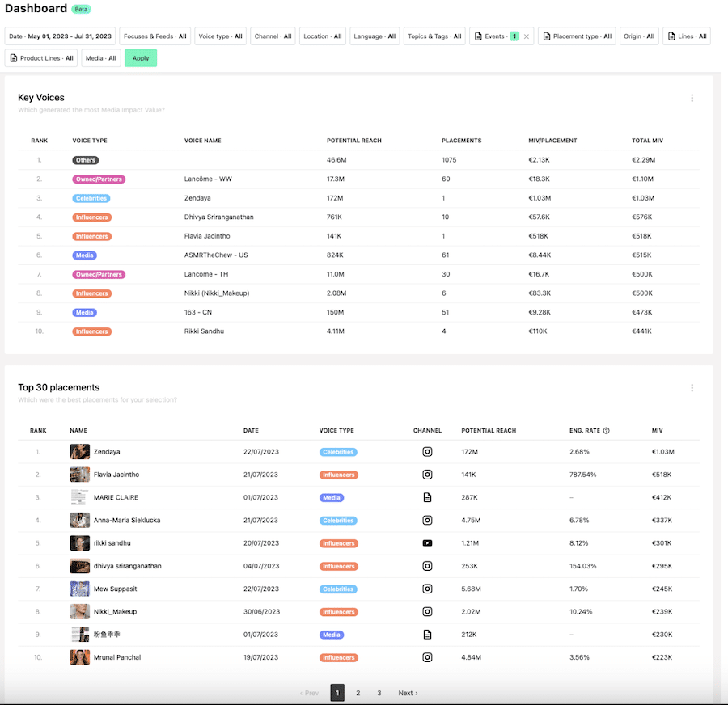Open the Date range filter
The height and width of the screenshot is (705, 728).
[61, 36]
